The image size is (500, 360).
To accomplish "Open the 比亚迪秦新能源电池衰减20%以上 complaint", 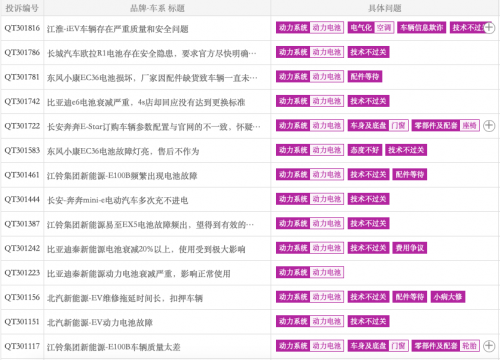I will point(146,249).
